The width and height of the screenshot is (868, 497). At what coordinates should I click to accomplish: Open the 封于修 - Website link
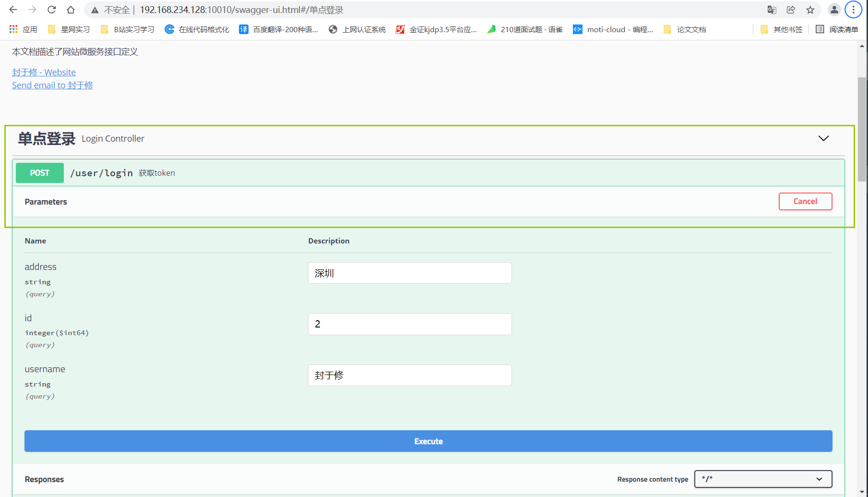44,72
